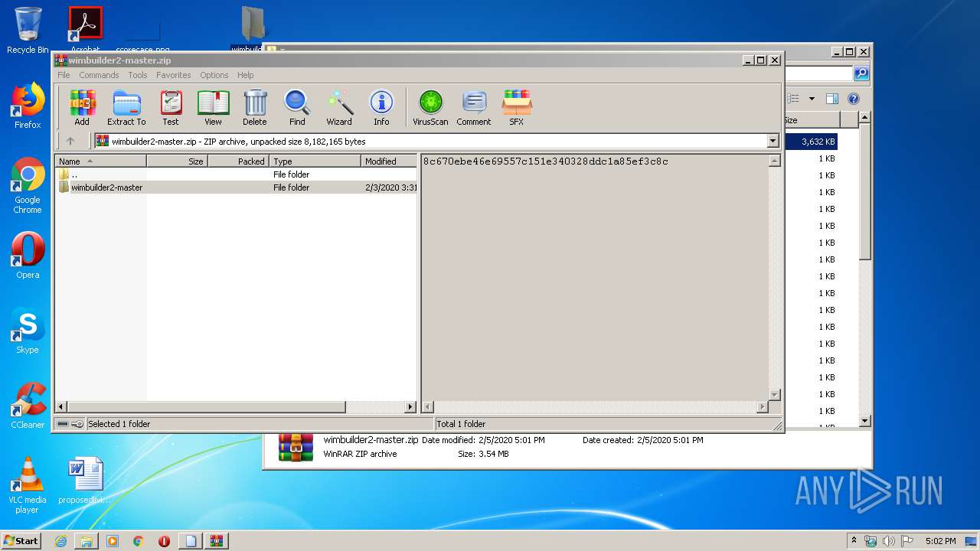Sort by the Packed column header
The width and height of the screenshot is (980, 551).
pos(238,161)
